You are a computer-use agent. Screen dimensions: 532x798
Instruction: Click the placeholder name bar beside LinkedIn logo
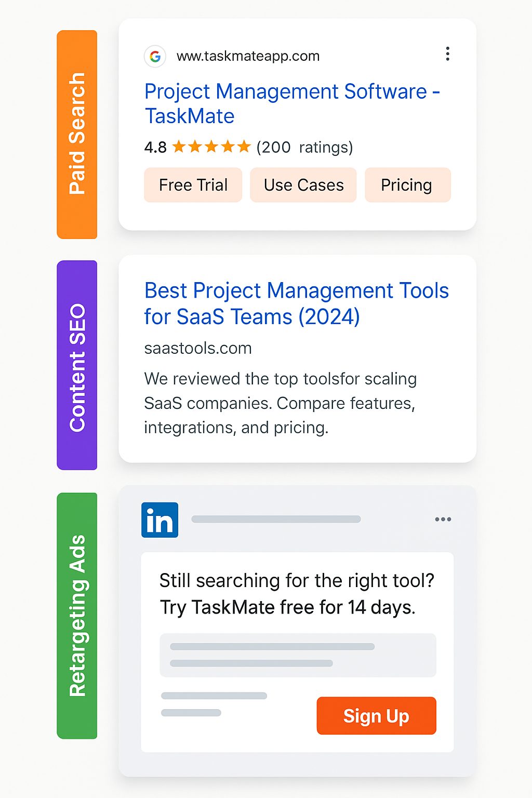(276, 519)
